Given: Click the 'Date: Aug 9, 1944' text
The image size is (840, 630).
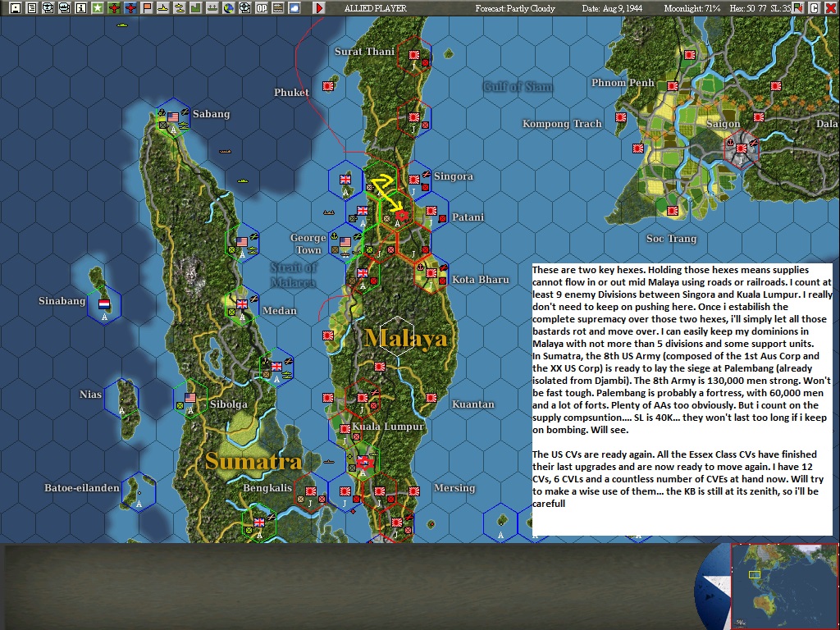Looking at the screenshot, I should point(612,8).
